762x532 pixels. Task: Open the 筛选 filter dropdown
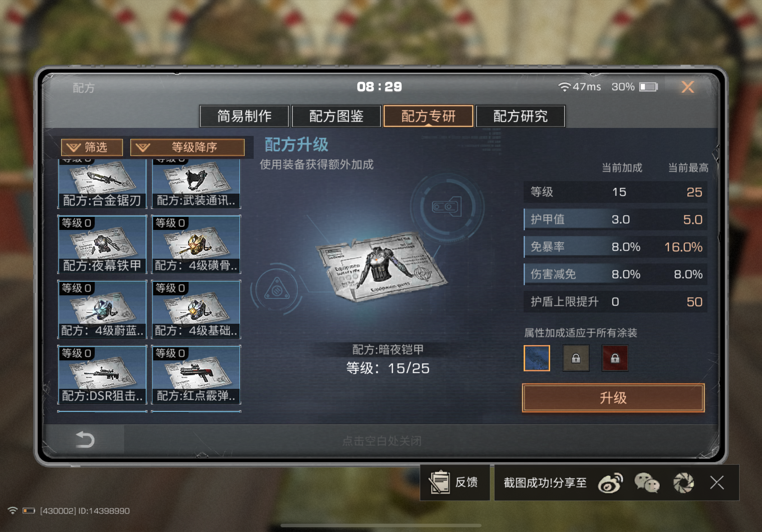[x=92, y=147]
